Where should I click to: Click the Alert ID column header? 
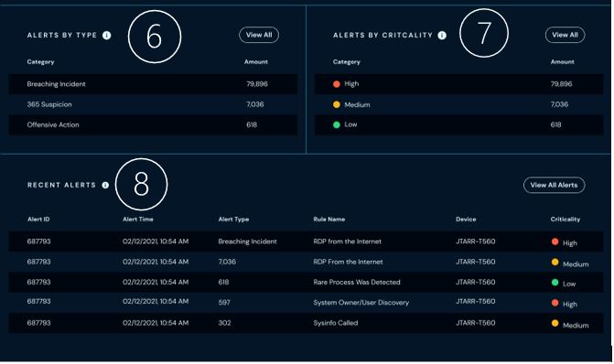point(38,219)
